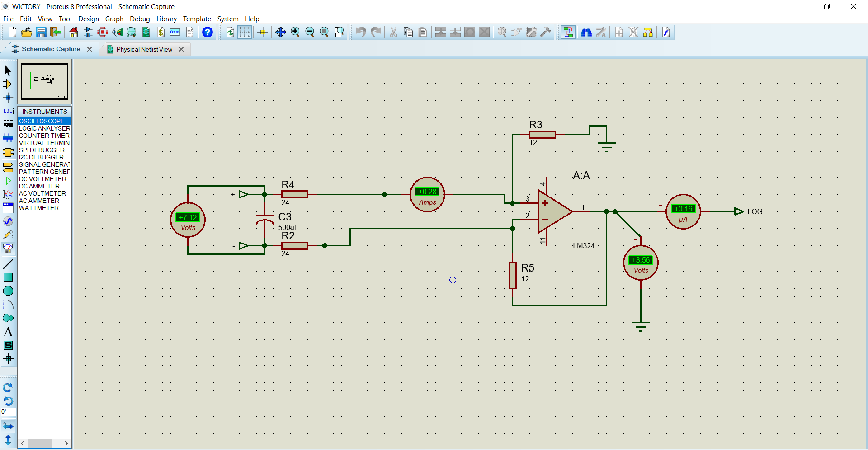This screenshot has height=450, width=868.
Task: Open the Bill of Materials dollar icon
Action: 161,32
